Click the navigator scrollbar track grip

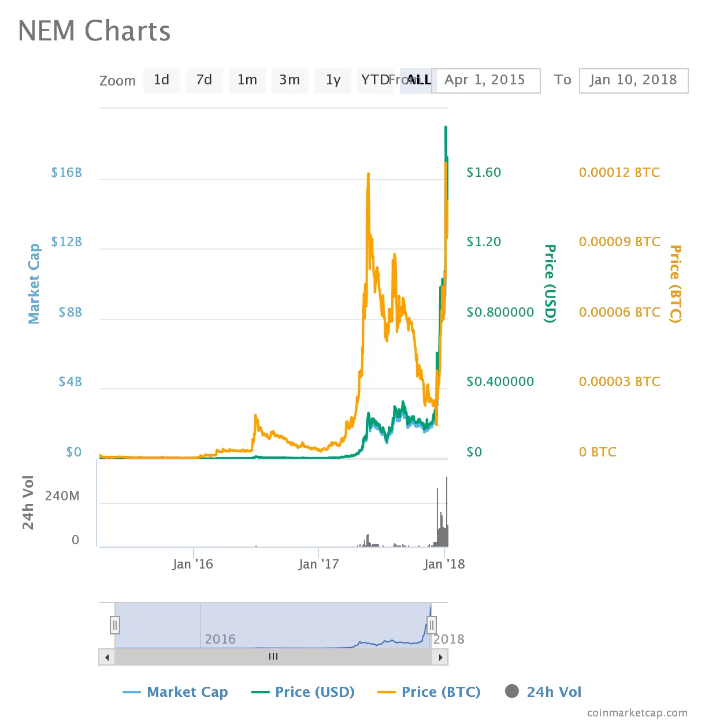pos(273,656)
